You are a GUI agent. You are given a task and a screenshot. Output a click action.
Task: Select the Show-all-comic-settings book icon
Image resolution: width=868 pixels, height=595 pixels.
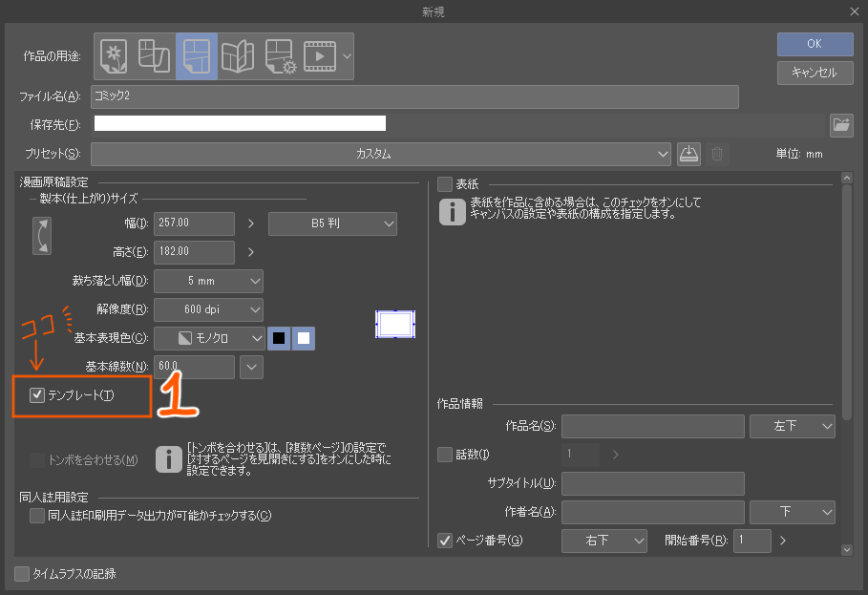tap(238, 55)
